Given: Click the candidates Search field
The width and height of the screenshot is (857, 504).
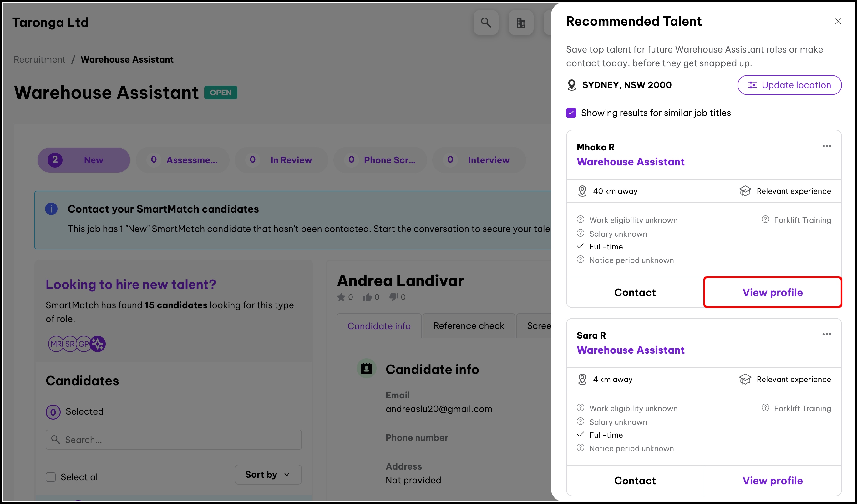Looking at the screenshot, I should click(x=174, y=440).
